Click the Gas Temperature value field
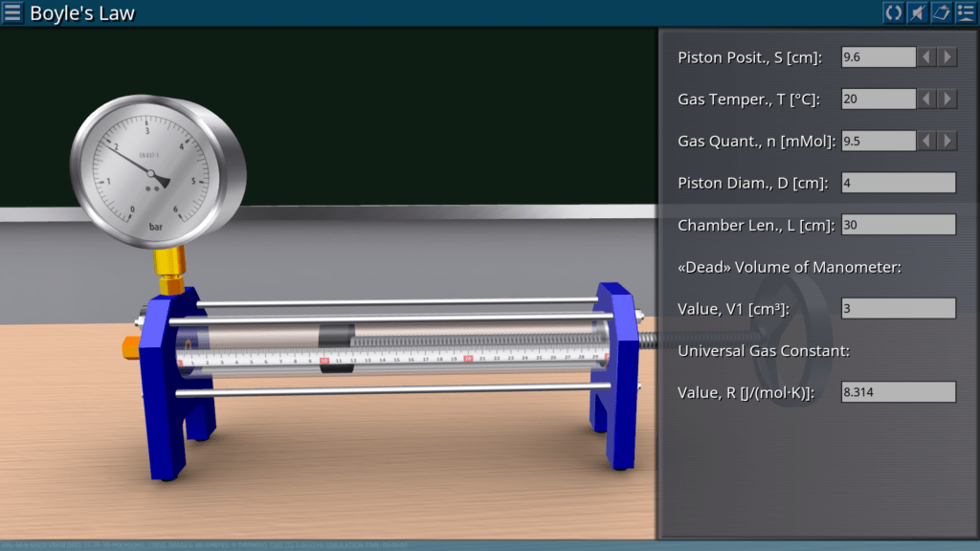 coord(878,99)
